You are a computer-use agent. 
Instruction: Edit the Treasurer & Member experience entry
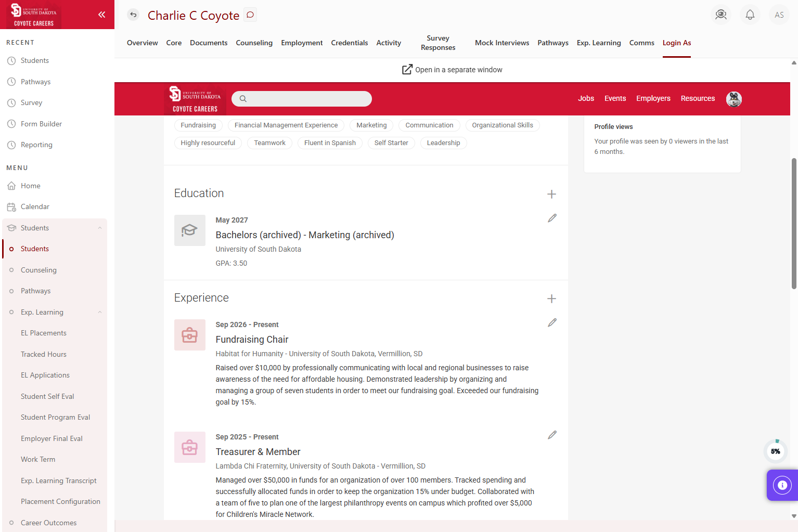[x=552, y=435]
